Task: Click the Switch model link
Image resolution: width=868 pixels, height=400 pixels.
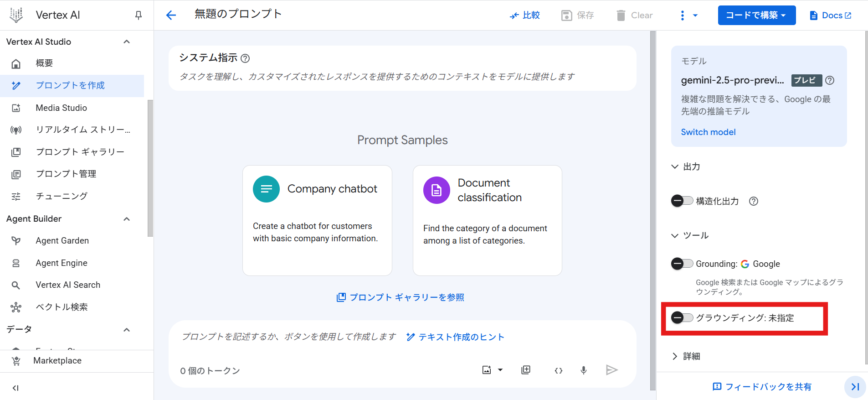Action: [708, 132]
